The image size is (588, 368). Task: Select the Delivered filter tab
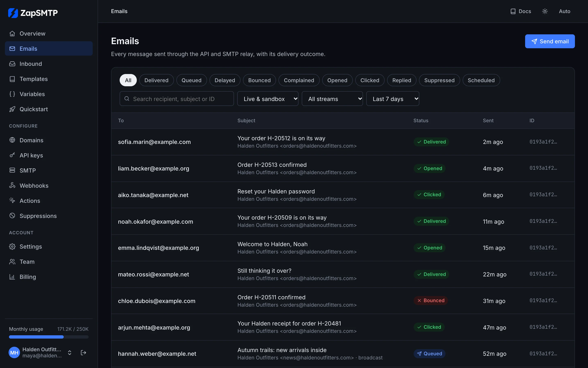tap(156, 80)
